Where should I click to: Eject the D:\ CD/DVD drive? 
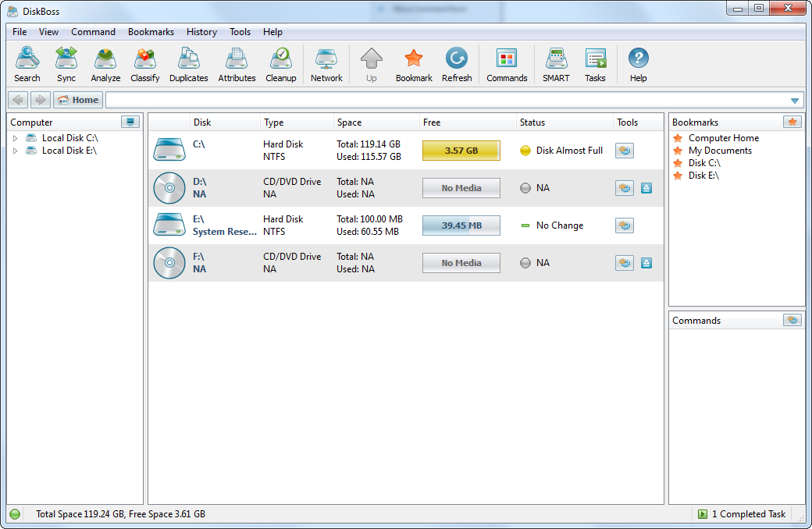point(646,188)
